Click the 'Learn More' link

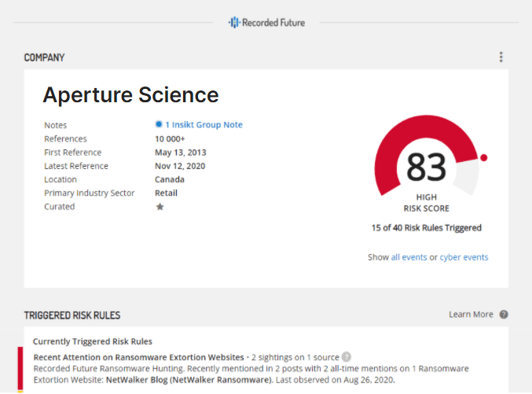(471, 315)
